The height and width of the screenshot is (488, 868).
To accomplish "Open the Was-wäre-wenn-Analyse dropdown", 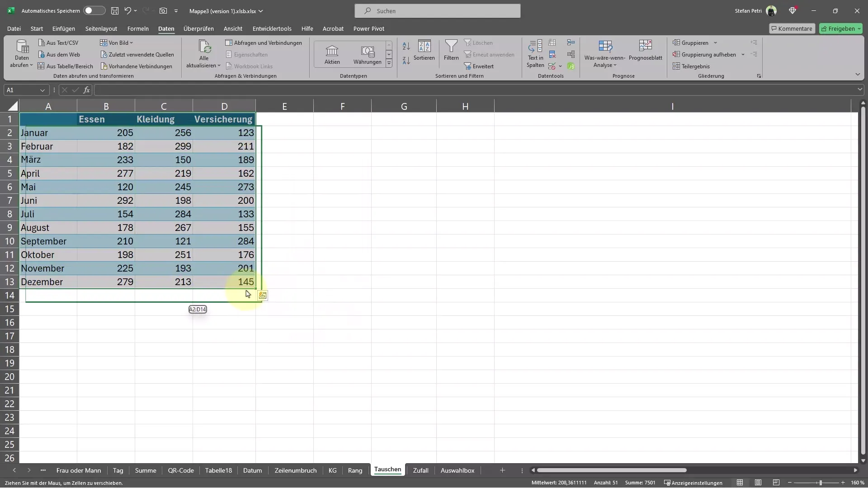I will coord(604,54).
